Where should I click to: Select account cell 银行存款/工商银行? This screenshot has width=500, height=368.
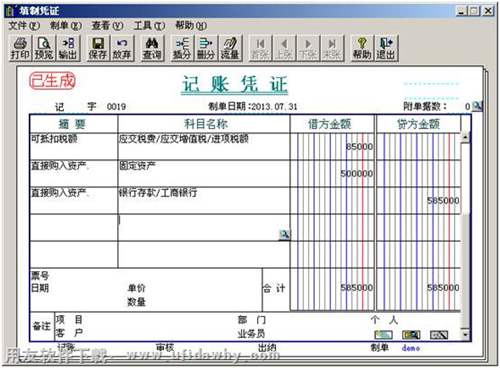pyautogui.click(x=203, y=200)
